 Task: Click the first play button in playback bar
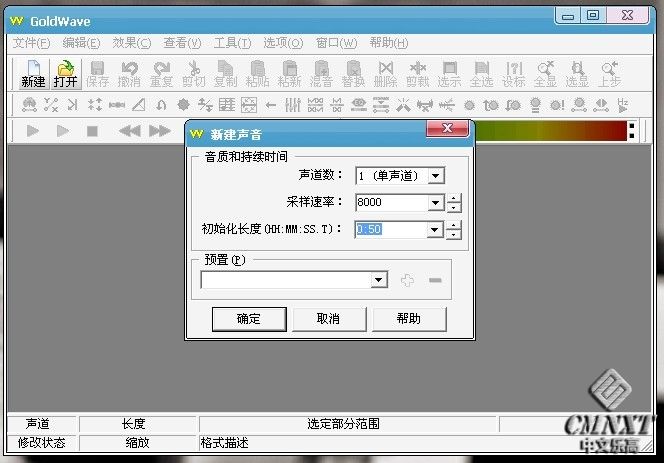tap(33, 131)
